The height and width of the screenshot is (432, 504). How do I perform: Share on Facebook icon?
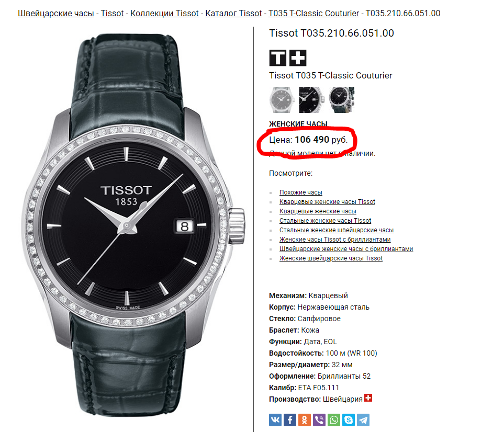(x=289, y=420)
